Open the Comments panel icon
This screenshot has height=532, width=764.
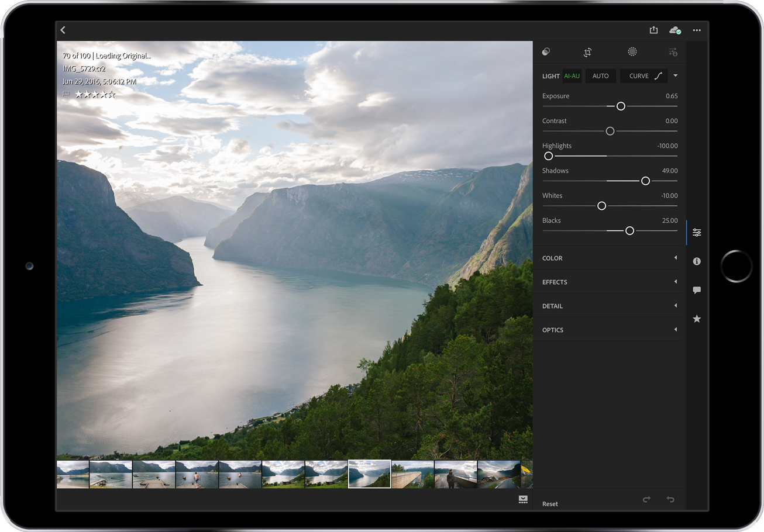tap(696, 290)
